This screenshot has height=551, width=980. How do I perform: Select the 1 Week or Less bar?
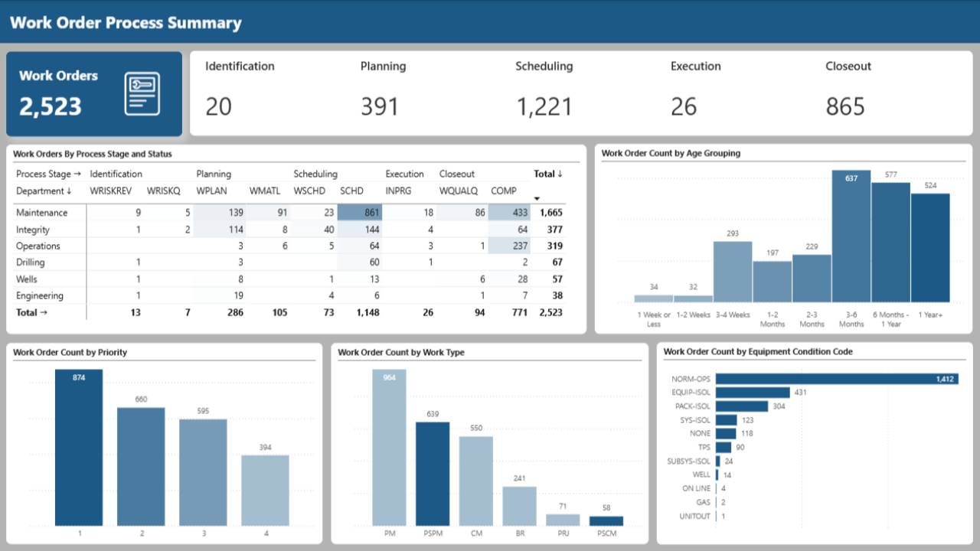click(654, 298)
